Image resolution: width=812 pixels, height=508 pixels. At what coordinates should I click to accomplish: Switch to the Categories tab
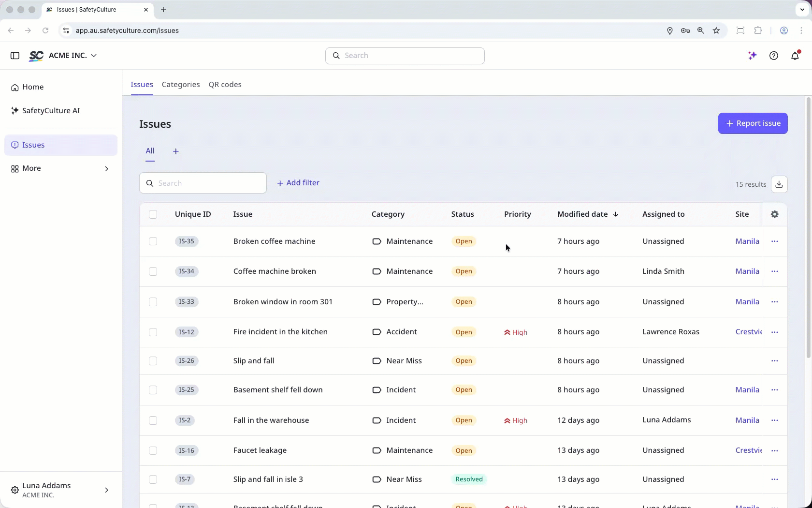[x=181, y=85]
